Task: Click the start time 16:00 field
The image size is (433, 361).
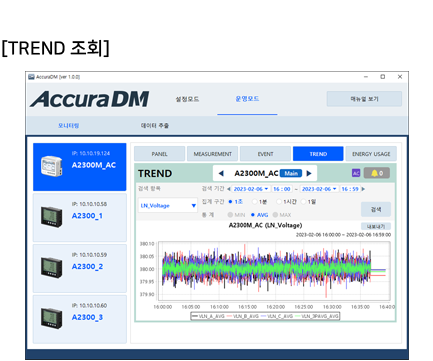Action: point(282,189)
